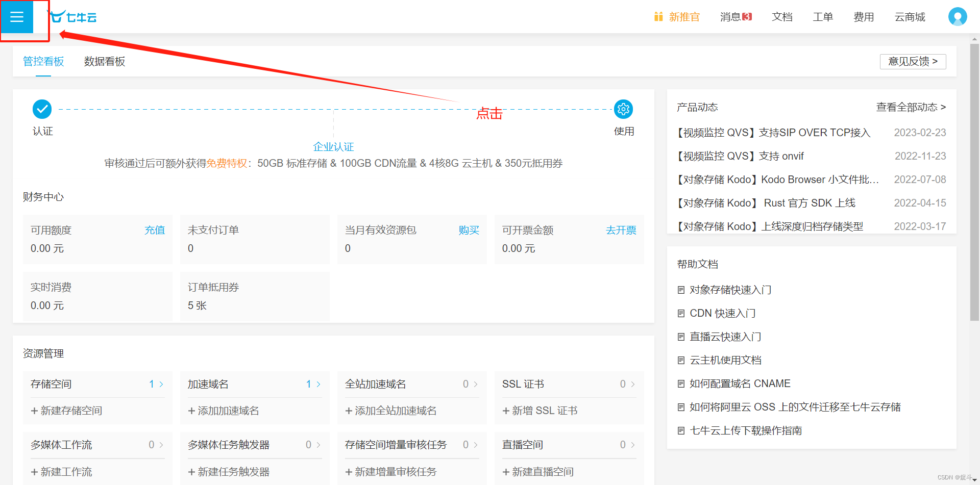Open 查看全部动态 link
The height and width of the screenshot is (485, 980).
click(911, 107)
